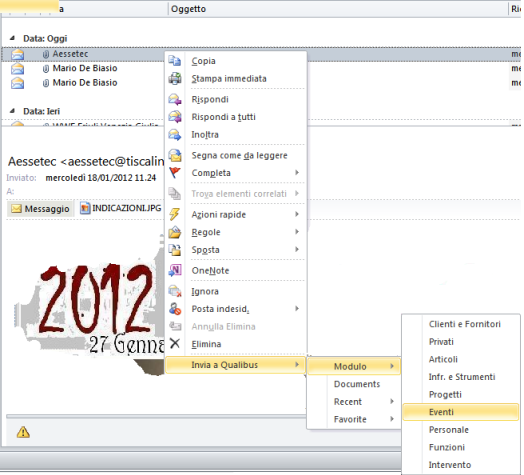Screen dimensions: 524x475
Task: Expand the Favorite submenu arrow
Action: click(x=392, y=419)
